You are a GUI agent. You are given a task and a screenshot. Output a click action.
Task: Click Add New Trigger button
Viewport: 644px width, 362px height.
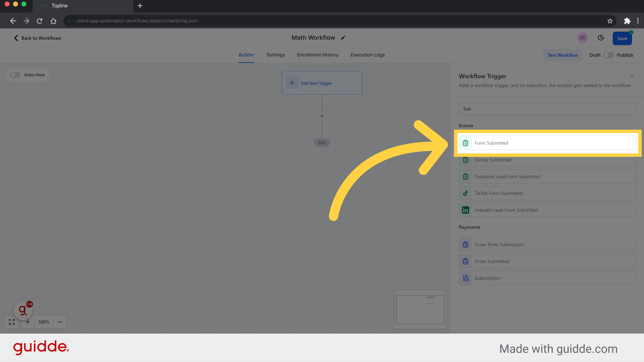pyautogui.click(x=322, y=83)
